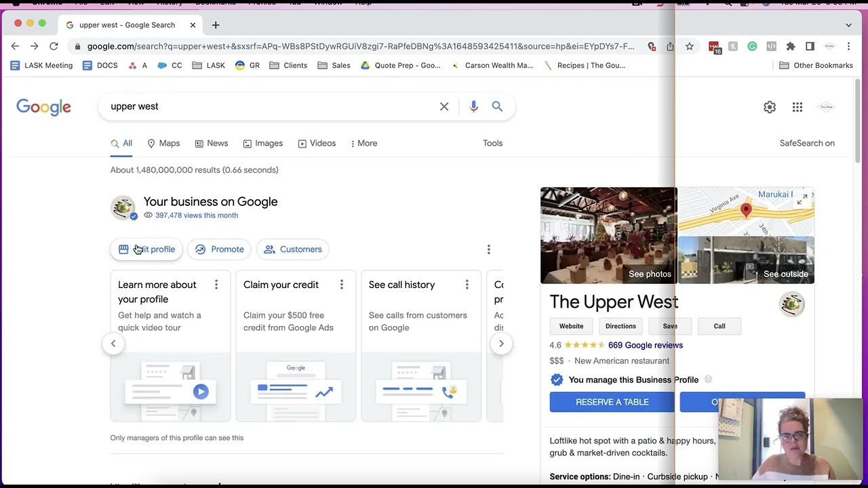The height and width of the screenshot is (488, 868).
Task: Open the See photos thumbnail
Action: (x=608, y=235)
